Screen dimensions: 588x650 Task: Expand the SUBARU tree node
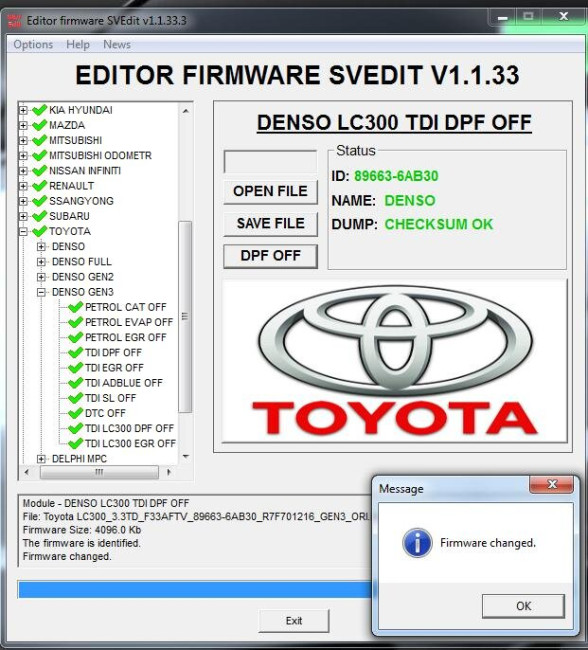24,216
